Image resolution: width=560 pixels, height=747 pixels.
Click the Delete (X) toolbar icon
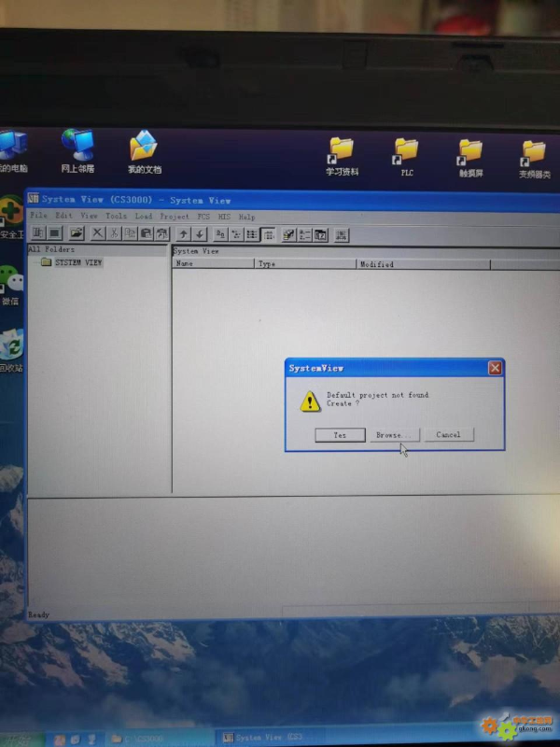pyautogui.click(x=98, y=233)
